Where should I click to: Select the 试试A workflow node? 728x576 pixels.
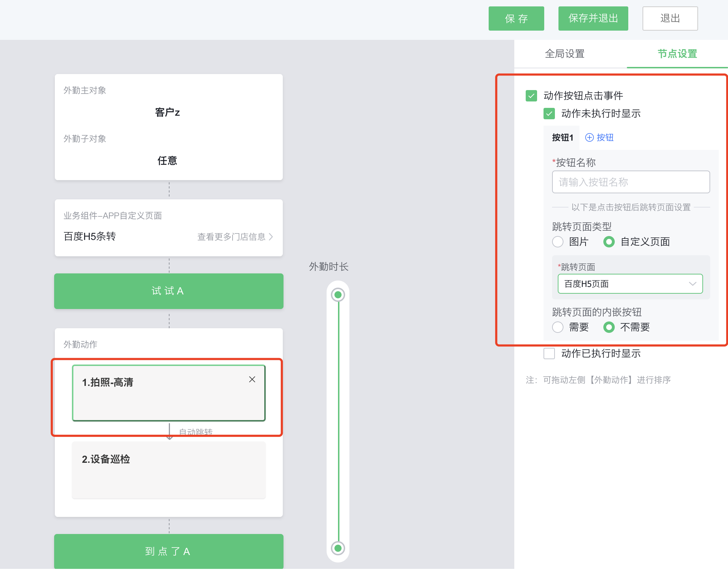pos(168,291)
